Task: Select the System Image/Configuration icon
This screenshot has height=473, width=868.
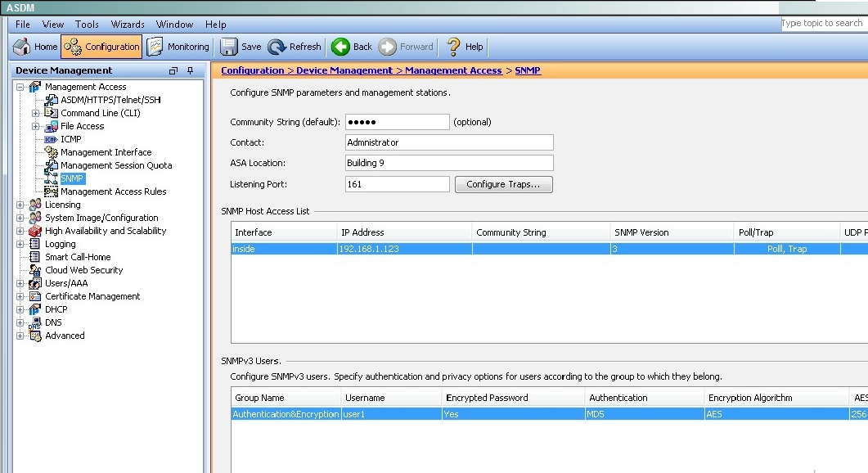Action: coord(35,218)
